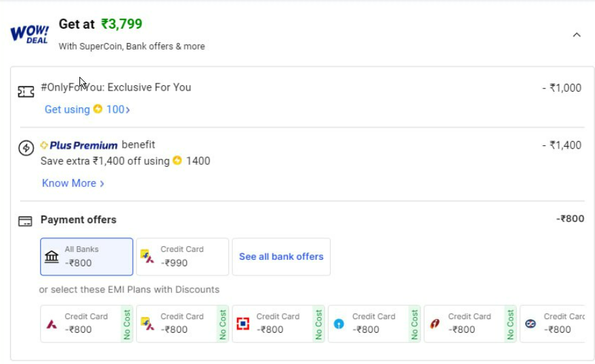Click the HDFC Bank logo icon
Viewport: 595px width, 364px height.
243,324
